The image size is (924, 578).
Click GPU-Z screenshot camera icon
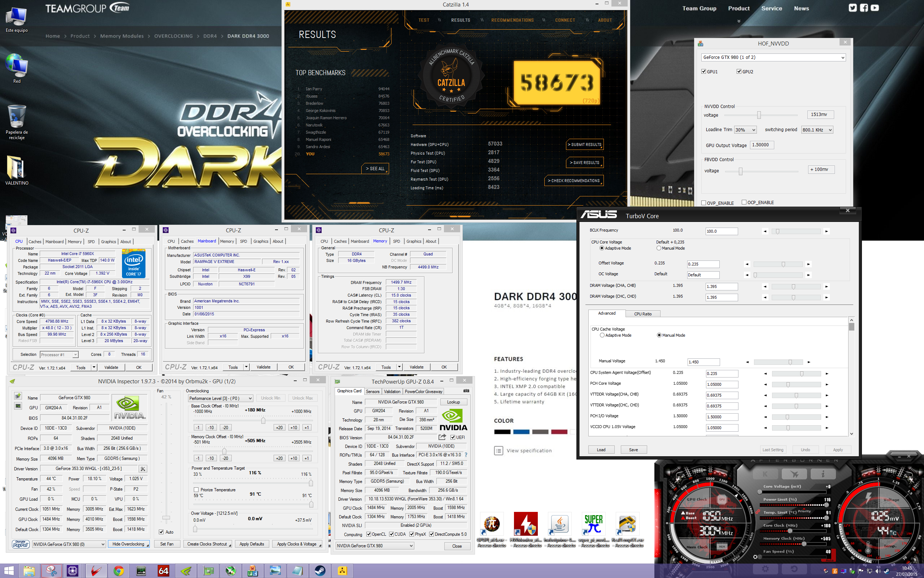click(x=466, y=391)
